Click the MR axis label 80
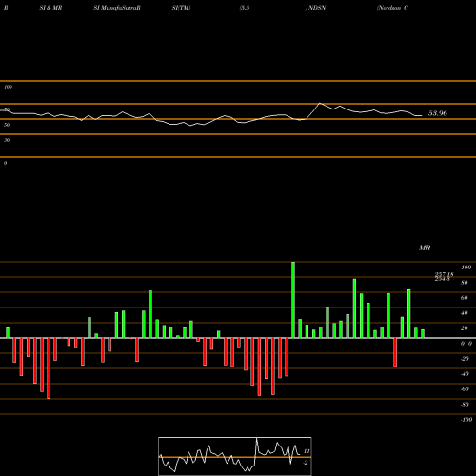 click(x=465, y=283)
